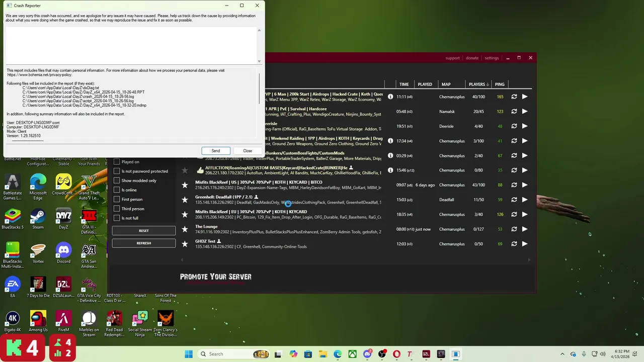
Task: Check Show modded only
Action: (x=117, y=180)
